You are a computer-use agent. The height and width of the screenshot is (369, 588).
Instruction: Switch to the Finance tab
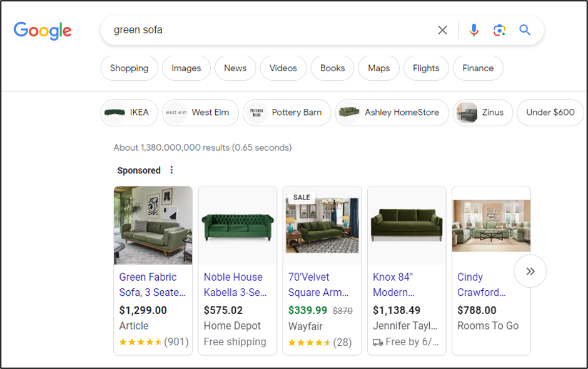click(478, 68)
